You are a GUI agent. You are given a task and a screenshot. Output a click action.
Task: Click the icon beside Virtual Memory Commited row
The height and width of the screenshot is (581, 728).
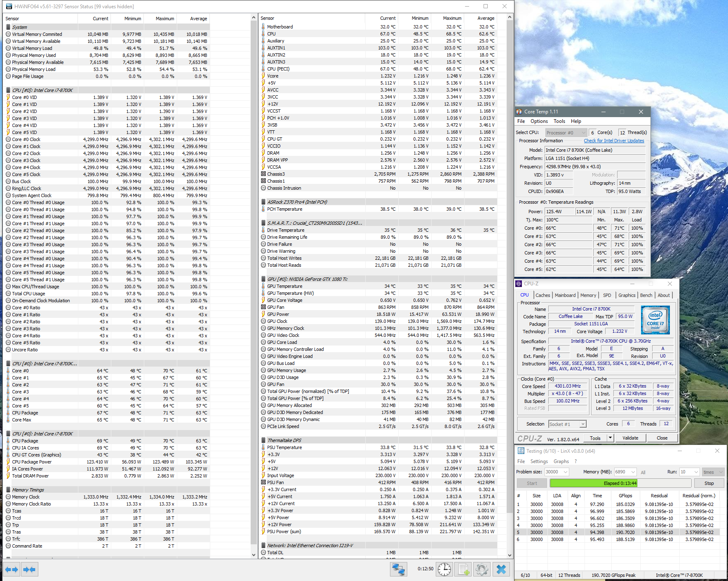8,34
